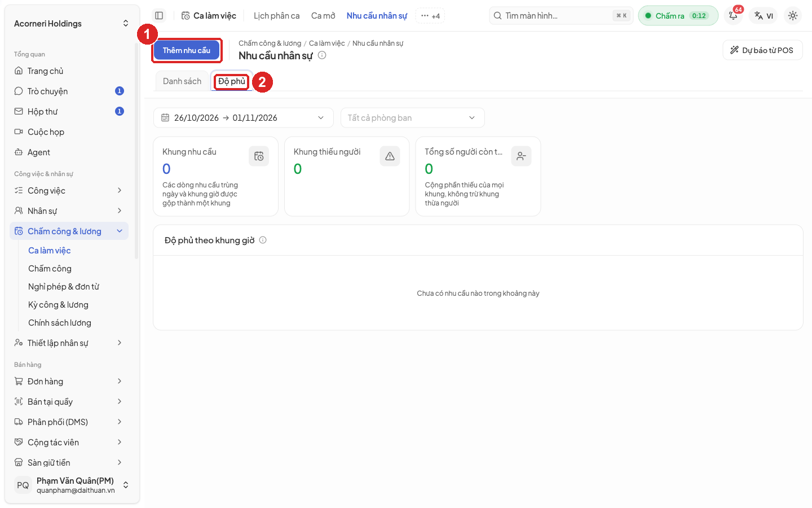This screenshot has width=812, height=508.
Task: Click Chấm công & lương breadcrumb link
Action: 270,43
